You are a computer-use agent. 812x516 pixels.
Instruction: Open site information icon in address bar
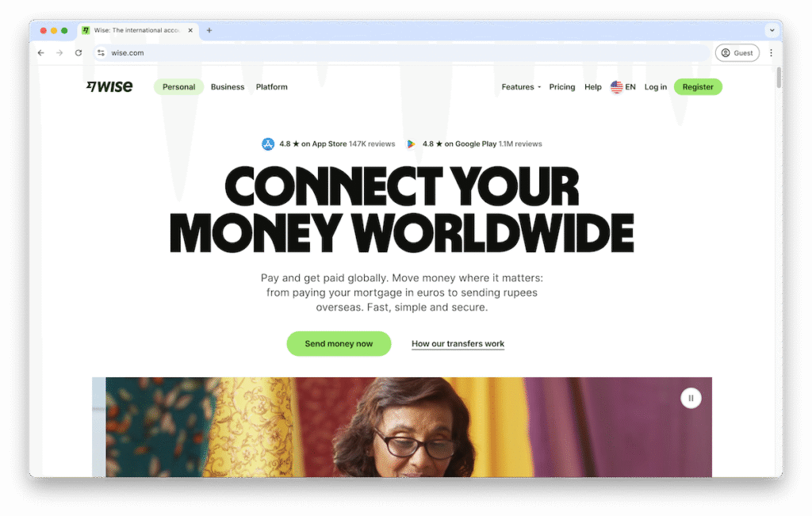(101, 53)
